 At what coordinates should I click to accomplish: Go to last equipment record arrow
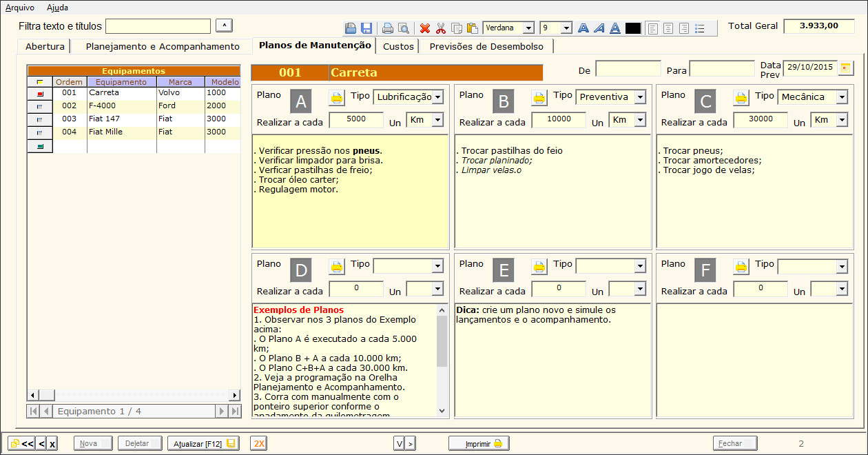235,412
